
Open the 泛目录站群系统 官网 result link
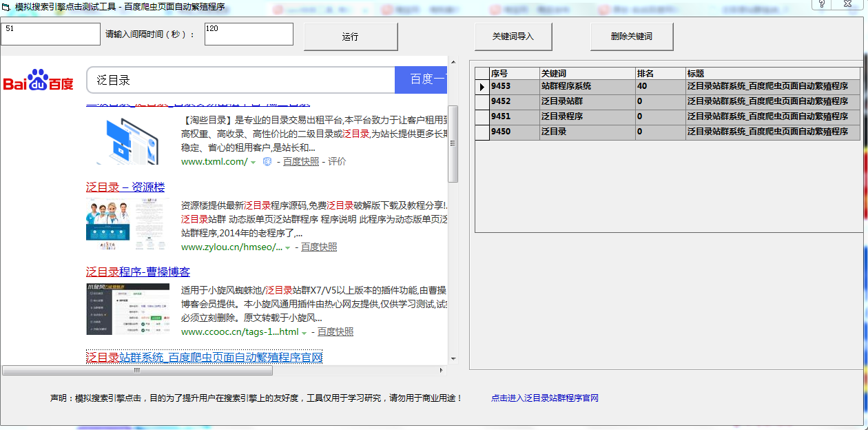pos(204,357)
